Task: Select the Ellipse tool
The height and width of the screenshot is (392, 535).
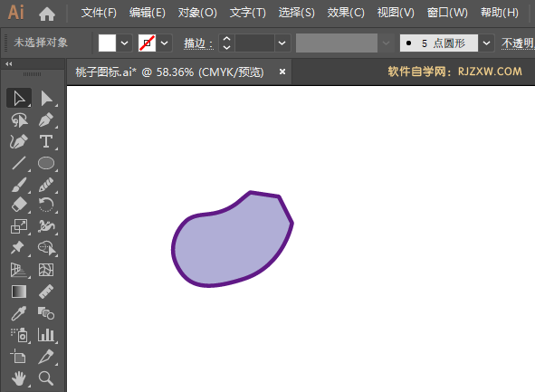Action: tap(46, 163)
